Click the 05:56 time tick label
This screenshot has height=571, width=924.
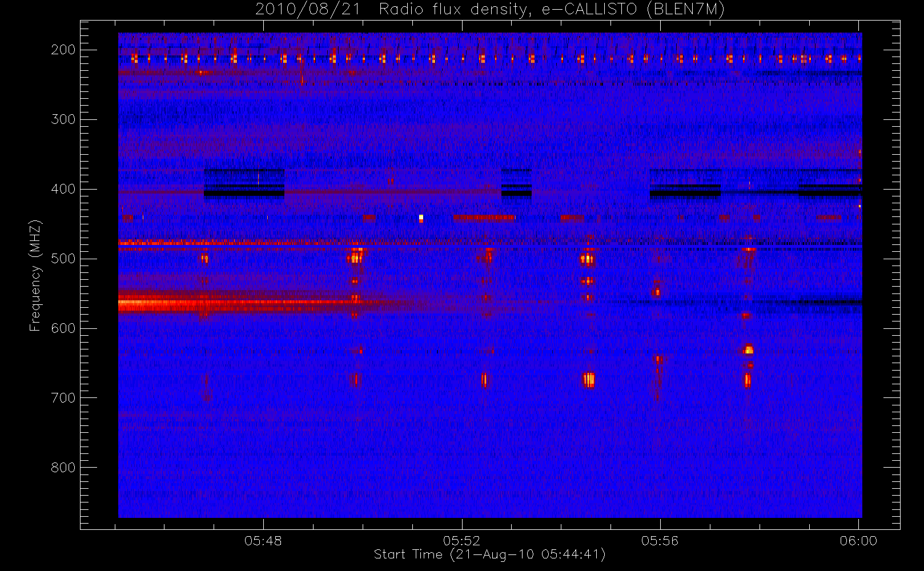[660, 541]
